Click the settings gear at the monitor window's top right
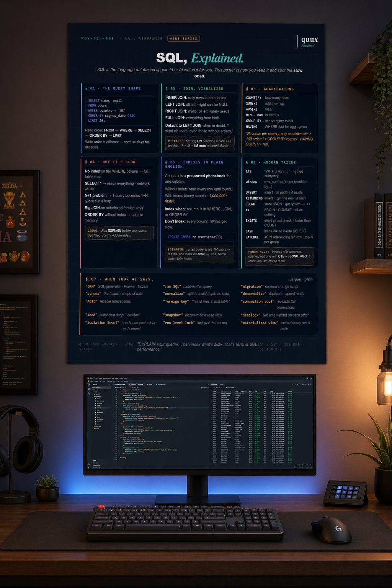The width and height of the screenshot is (392, 588). (307, 378)
